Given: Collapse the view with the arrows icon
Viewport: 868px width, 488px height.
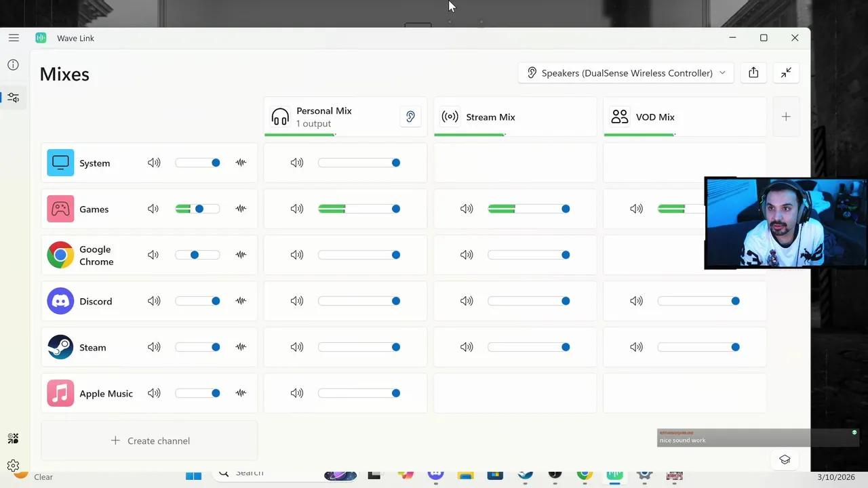Looking at the screenshot, I should [x=786, y=73].
